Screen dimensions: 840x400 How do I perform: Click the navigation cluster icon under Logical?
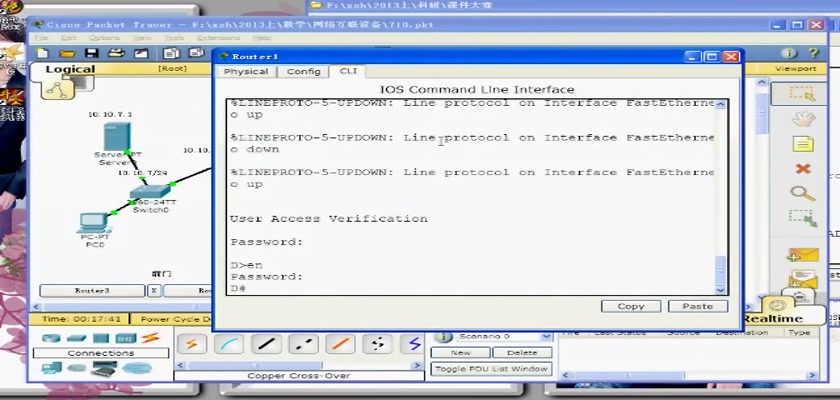coord(57,89)
